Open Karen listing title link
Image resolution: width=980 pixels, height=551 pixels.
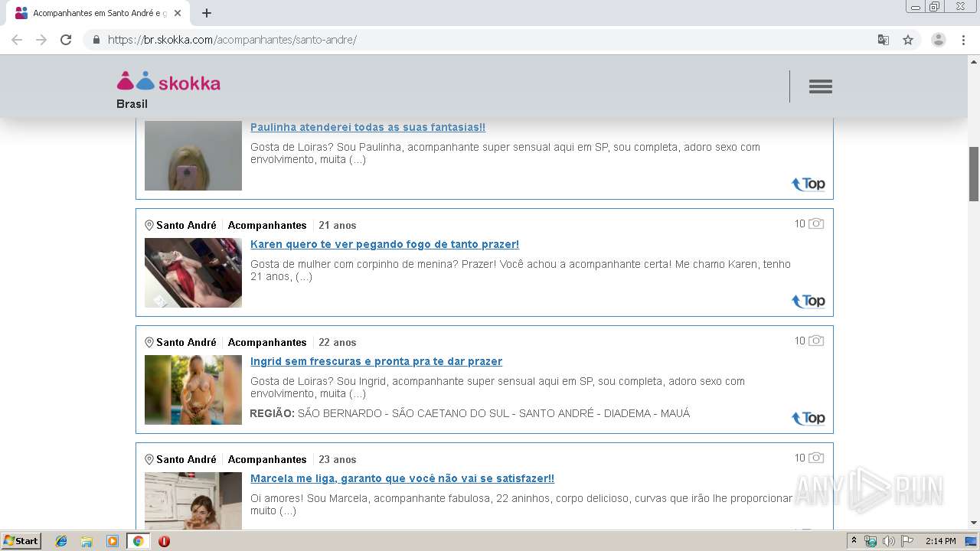[x=384, y=244]
